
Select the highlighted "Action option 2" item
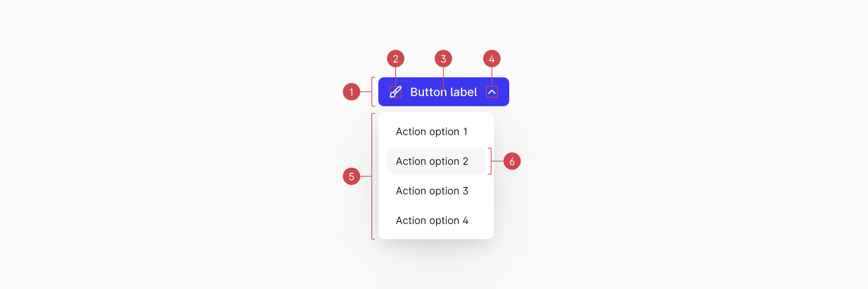click(432, 161)
